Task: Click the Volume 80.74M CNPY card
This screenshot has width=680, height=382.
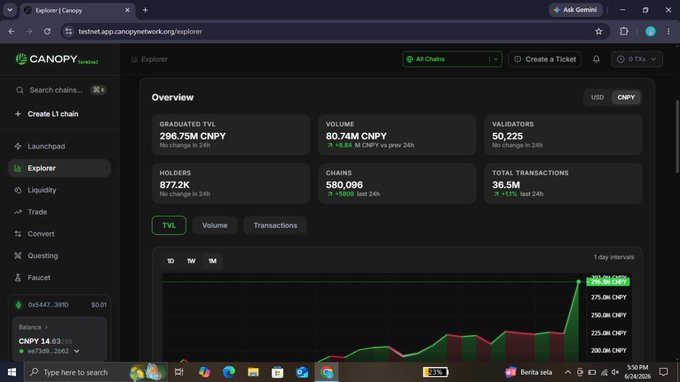Action: click(397, 135)
